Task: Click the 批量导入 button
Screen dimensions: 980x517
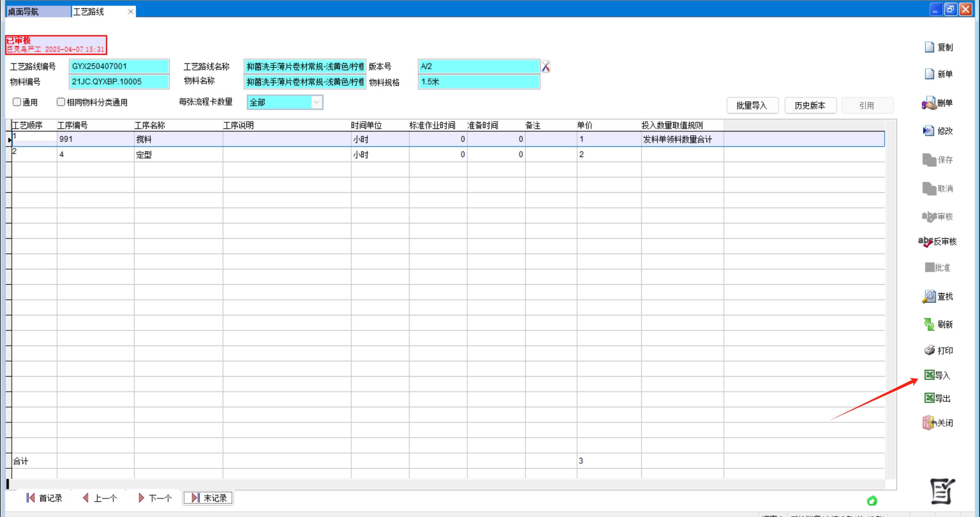Action: coord(752,106)
